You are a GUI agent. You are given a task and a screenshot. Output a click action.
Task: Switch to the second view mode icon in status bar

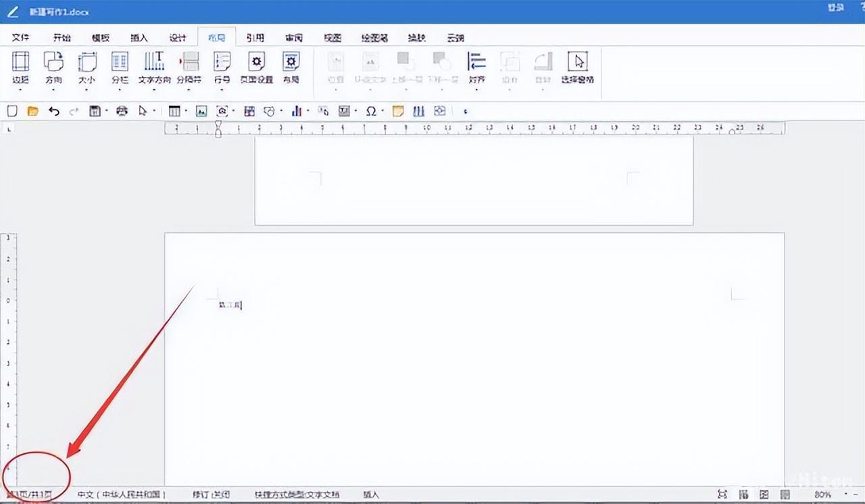(x=743, y=495)
